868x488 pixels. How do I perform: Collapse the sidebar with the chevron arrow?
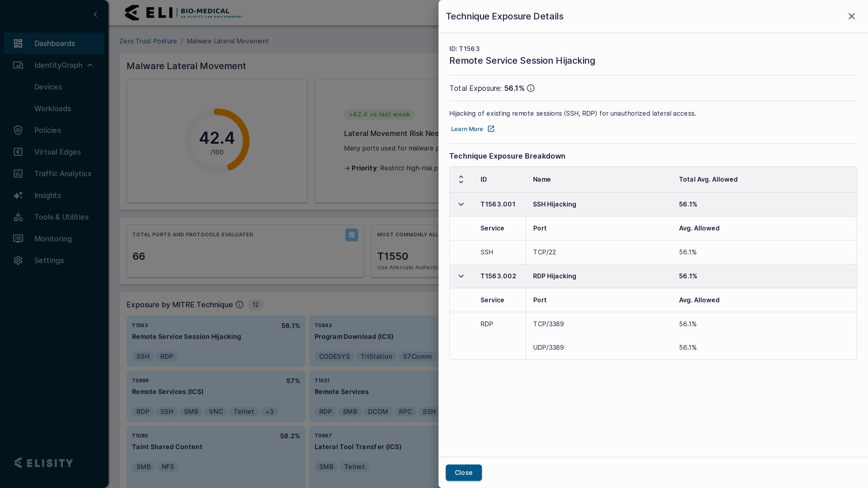[95, 14]
